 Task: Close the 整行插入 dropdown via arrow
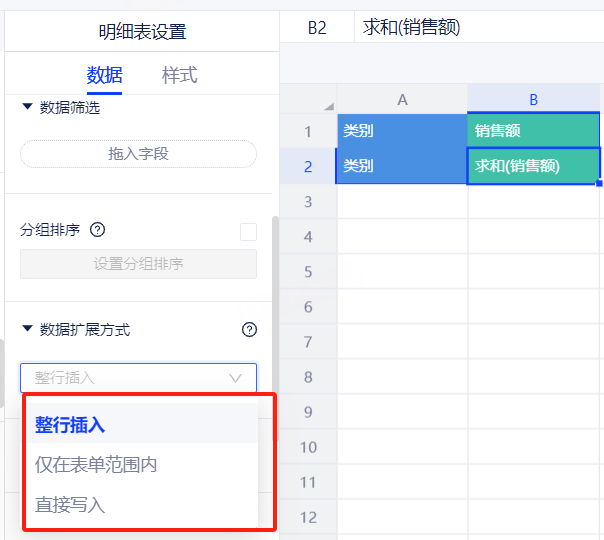[x=236, y=378]
